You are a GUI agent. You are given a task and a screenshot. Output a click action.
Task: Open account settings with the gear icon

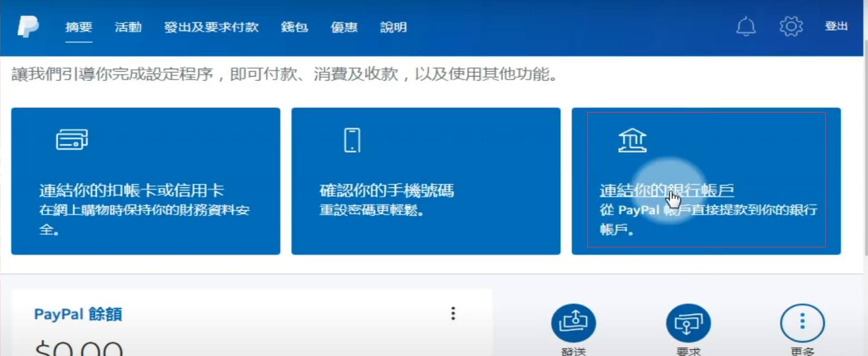click(x=791, y=26)
